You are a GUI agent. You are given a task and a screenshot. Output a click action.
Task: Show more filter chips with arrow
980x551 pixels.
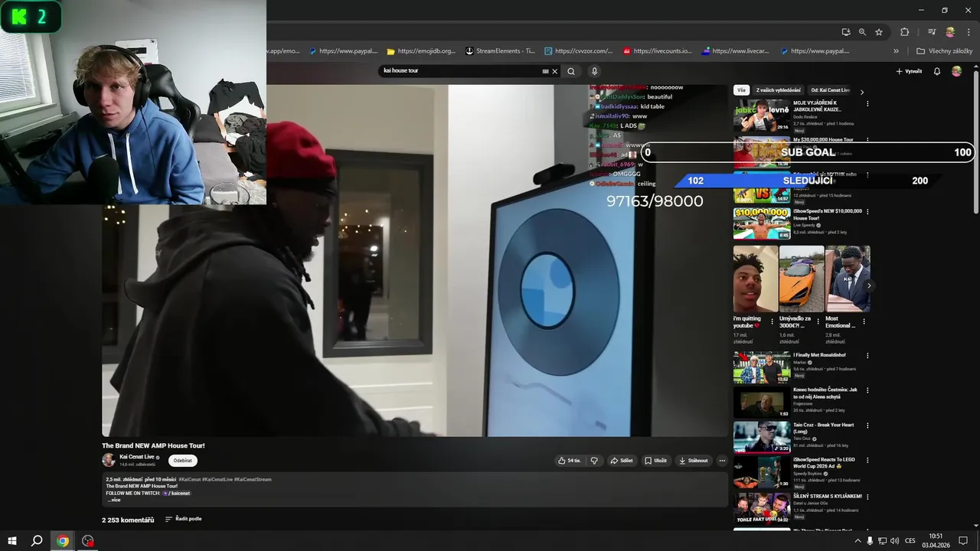(x=862, y=91)
